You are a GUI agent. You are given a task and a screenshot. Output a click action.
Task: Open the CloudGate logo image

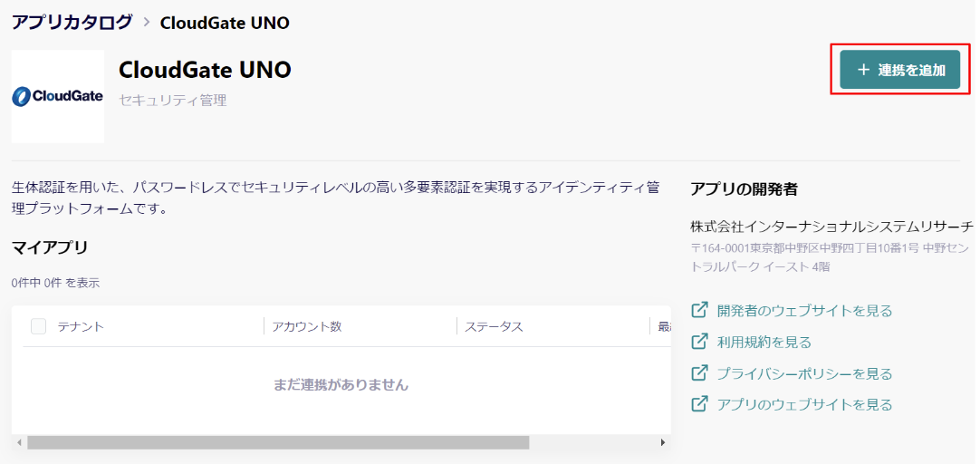click(x=57, y=96)
